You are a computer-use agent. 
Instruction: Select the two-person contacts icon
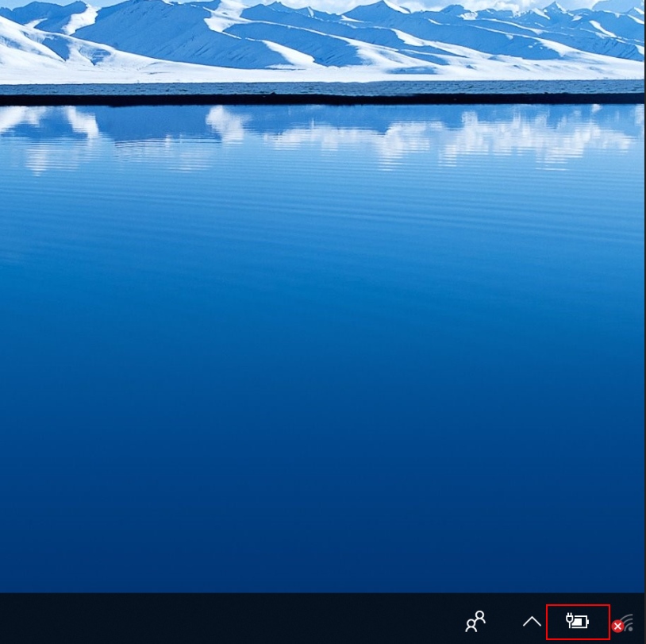click(475, 621)
